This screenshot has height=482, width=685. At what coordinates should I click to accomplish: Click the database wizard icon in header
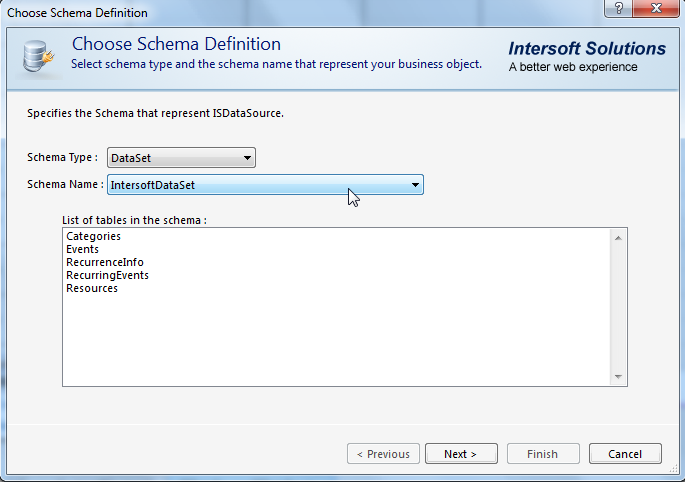pyautogui.click(x=38, y=56)
